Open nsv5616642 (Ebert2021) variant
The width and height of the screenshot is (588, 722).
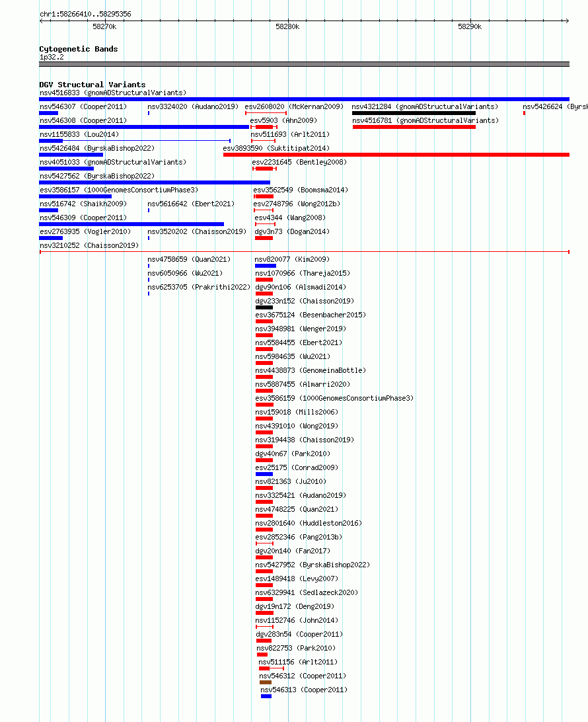point(191,203)
